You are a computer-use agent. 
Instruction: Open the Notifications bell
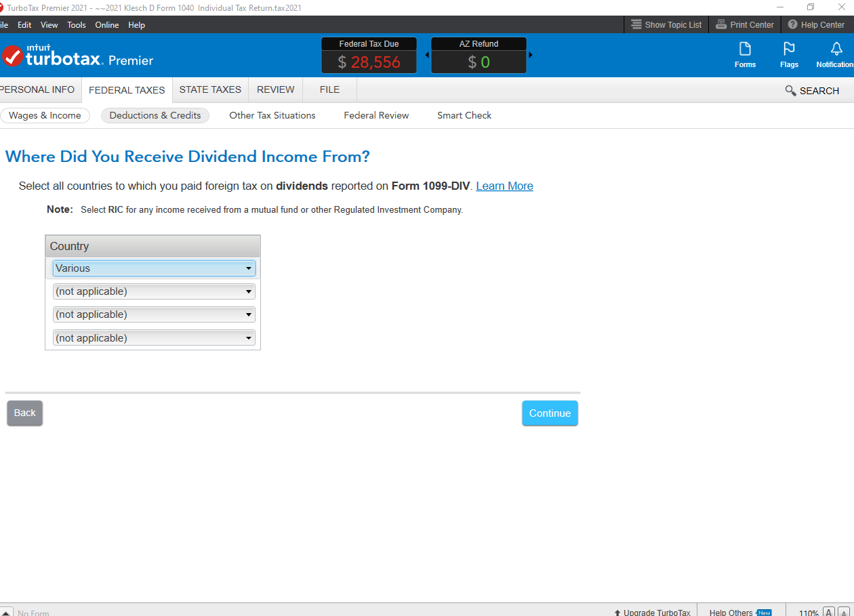(836, 55)
